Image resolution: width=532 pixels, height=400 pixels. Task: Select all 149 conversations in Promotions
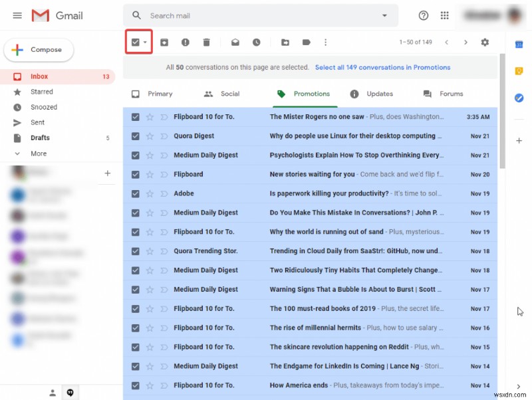[382, 67]
